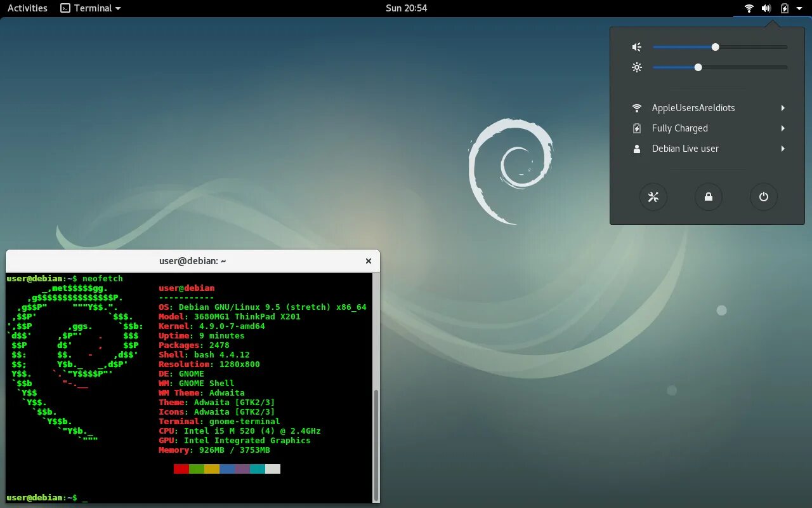Click the brightness sun icon in the system menu

point(637,67)
